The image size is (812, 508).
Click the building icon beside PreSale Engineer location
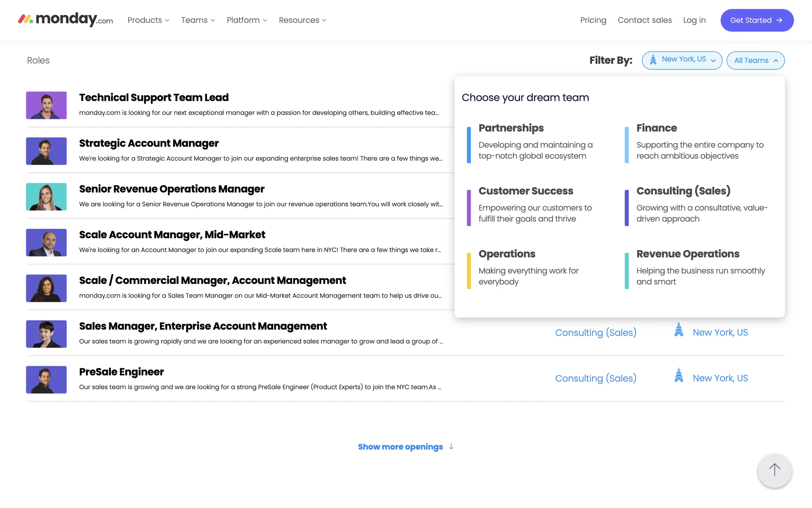[678, 375]
